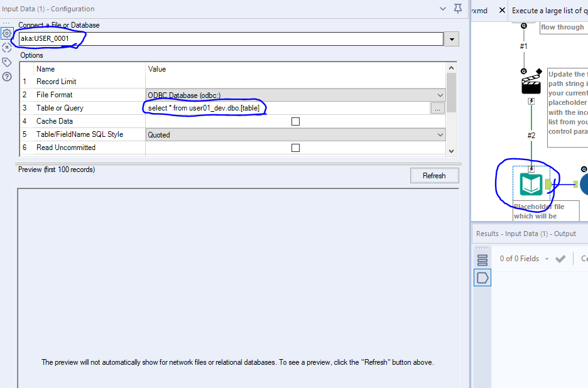
Task: Select the Navigation arrow icon in the left sidebar
Action: [x=6, y=48]
